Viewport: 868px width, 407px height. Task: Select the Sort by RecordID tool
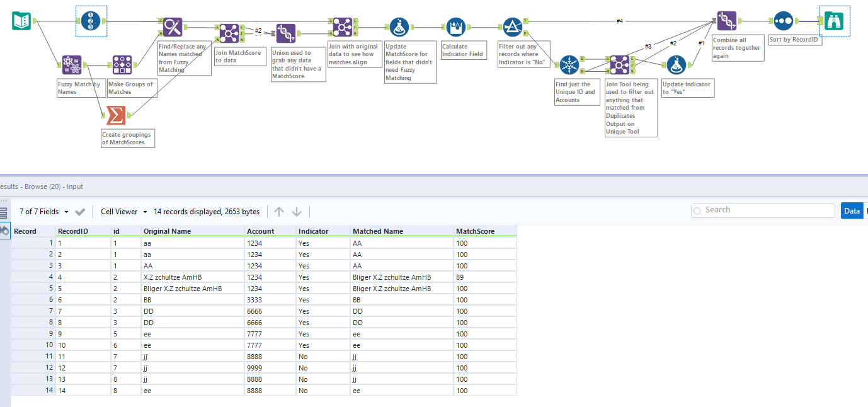pos(783,21)
